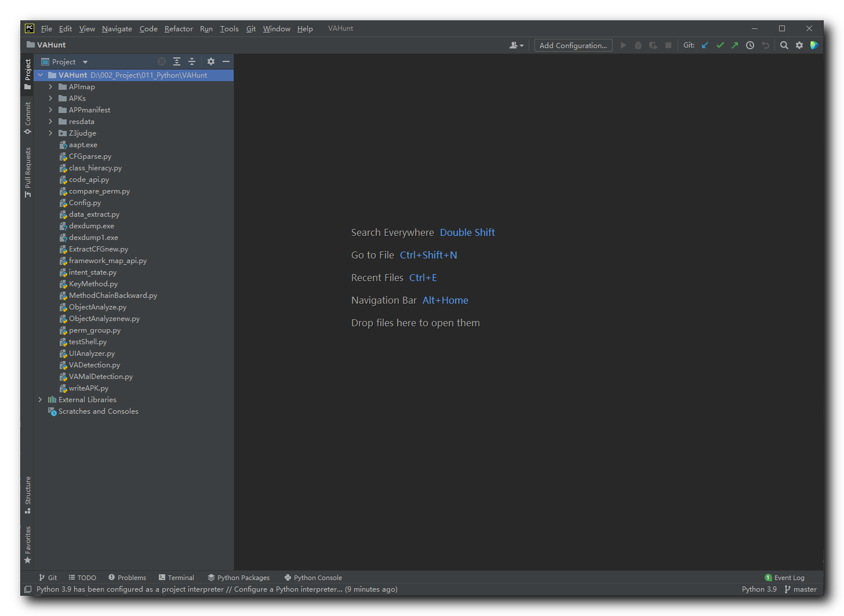Viewport: 844px width, 616px height.
Task: Open the File menu
Action: 46,28
